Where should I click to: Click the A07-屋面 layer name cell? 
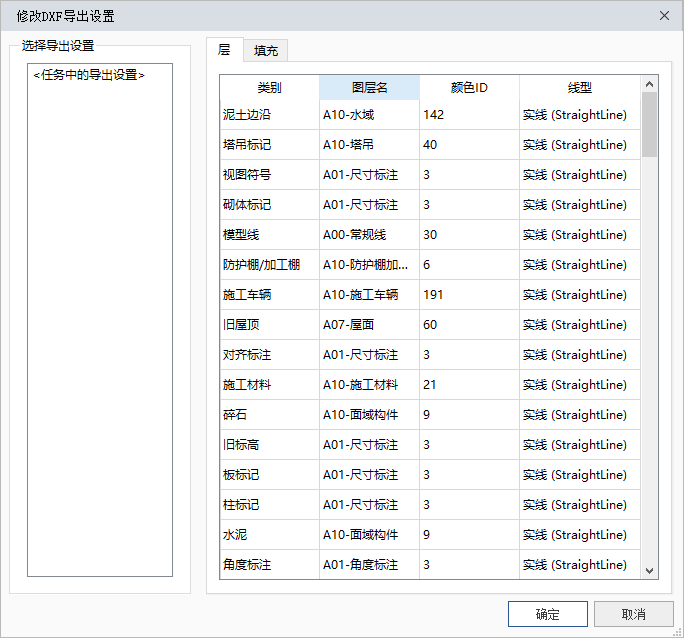point(369,325)
